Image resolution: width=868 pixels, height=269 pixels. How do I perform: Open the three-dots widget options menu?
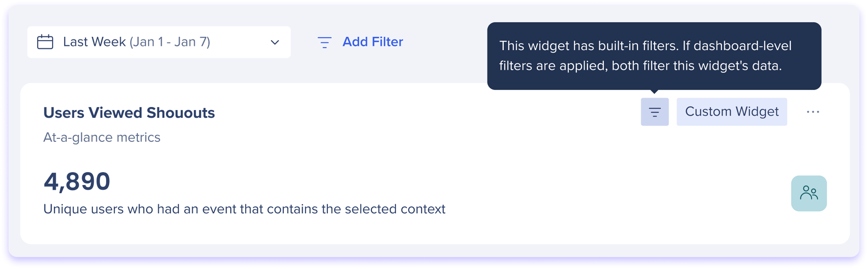click(813, 112)
